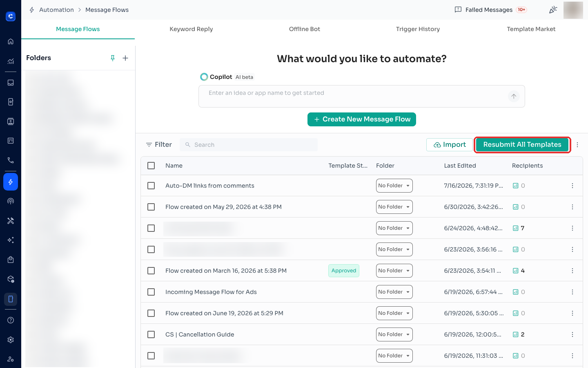Switch to the Trigger History tab
Image resolution: width=588 pixels, height=368 pixels.
pos(418,29)
